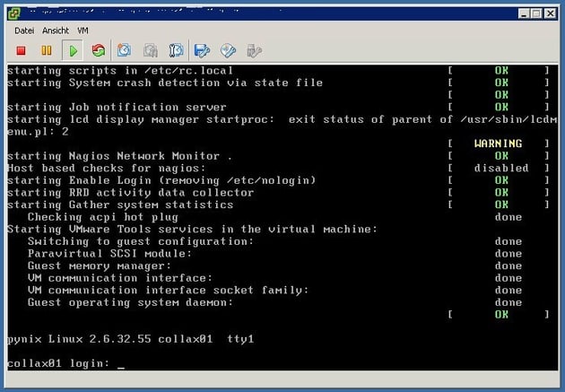Click the floppy drive connect icon

coord(202,50)
